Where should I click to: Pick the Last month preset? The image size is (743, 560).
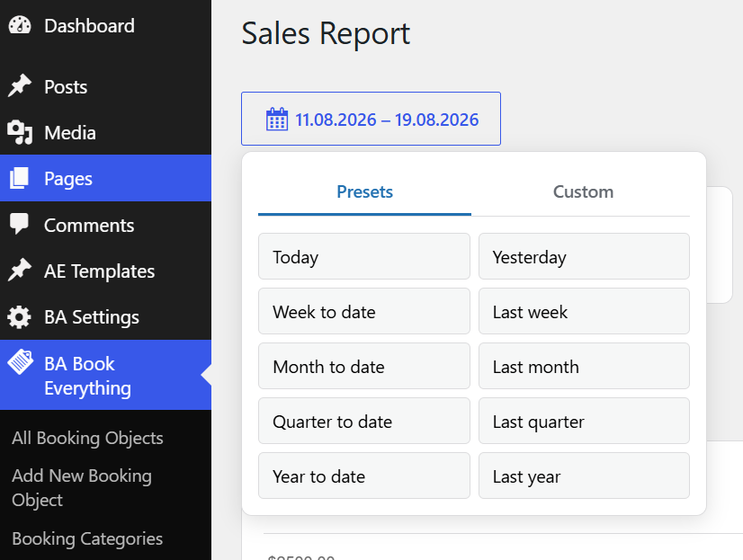[x=585, y=366]
